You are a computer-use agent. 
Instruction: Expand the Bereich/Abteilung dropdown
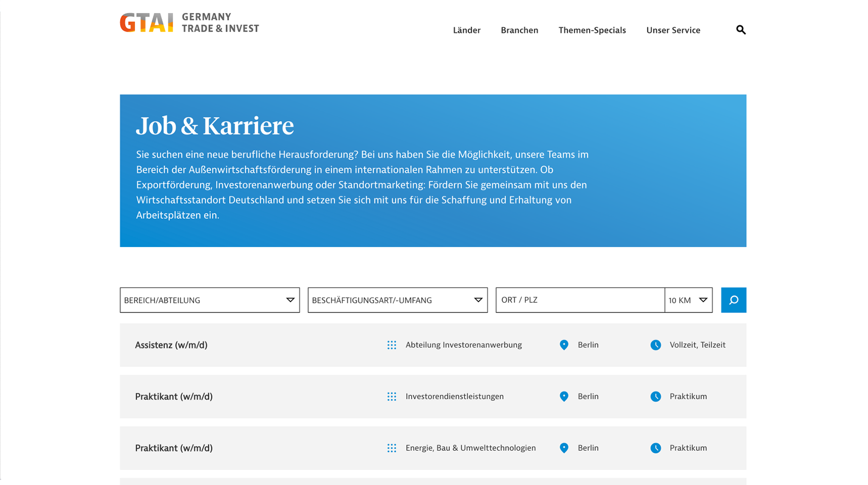[209, 300]
